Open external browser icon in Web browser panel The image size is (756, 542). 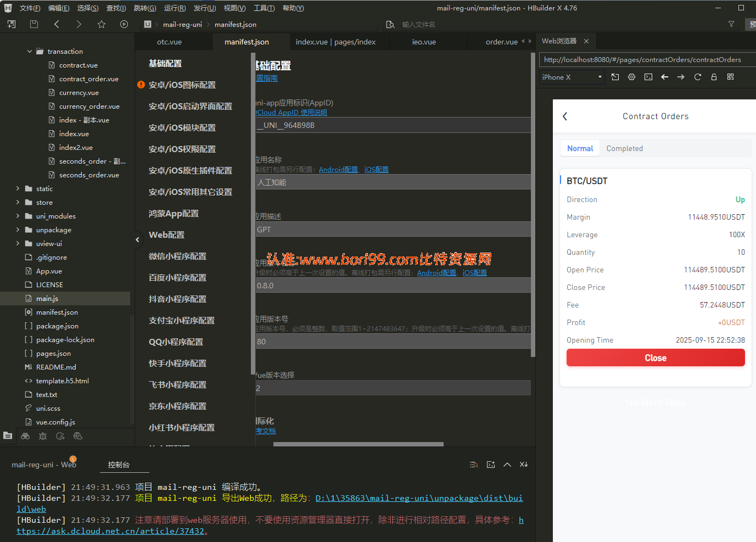(x=615, y=77)
